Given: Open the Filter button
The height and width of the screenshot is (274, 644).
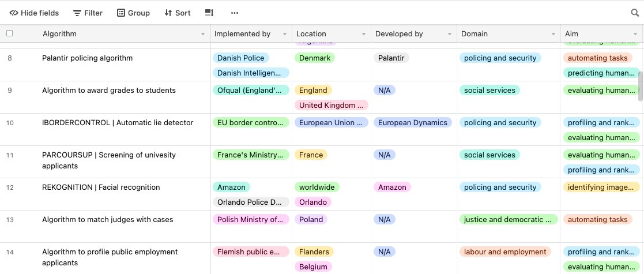Looking at the screenshot, I should [x=88, y=13].
